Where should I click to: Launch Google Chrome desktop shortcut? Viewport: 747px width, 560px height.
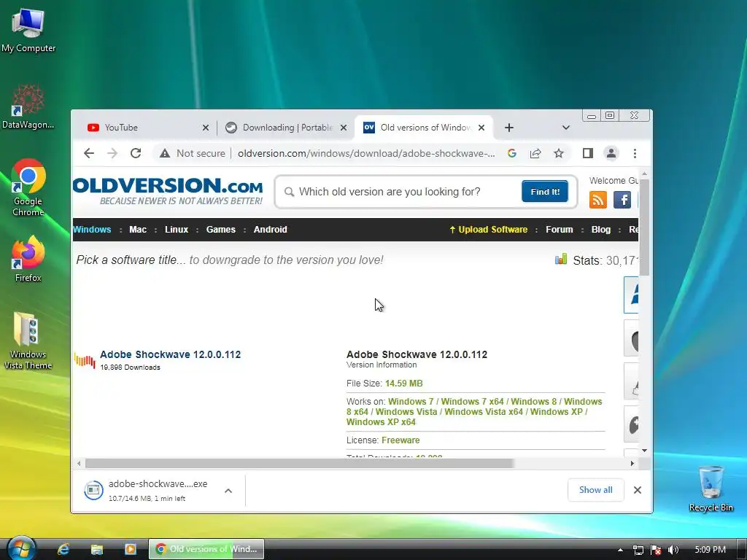click(x=28, y=187)
